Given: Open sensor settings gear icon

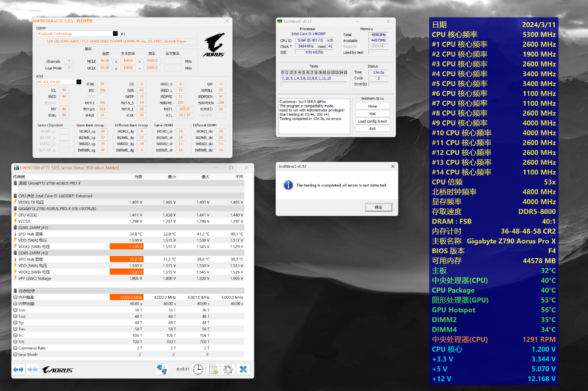Looking at the screenshot, I should (228, 370).
